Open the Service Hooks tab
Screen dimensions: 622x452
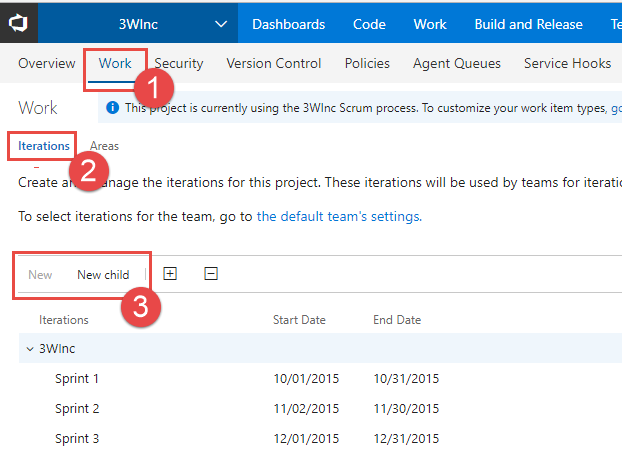pyautogui.click(x=568, y=63)
